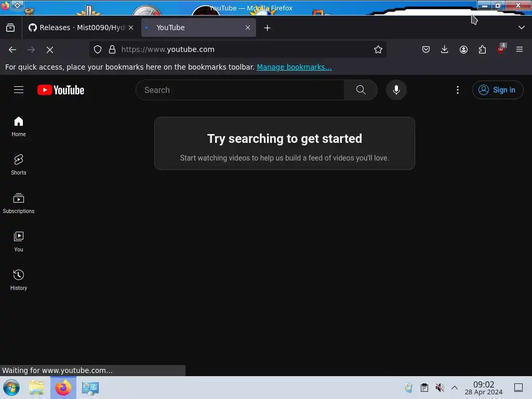532x399 pixels.
Task: Open YouTube settings three-dot menu
Action: 457,90
